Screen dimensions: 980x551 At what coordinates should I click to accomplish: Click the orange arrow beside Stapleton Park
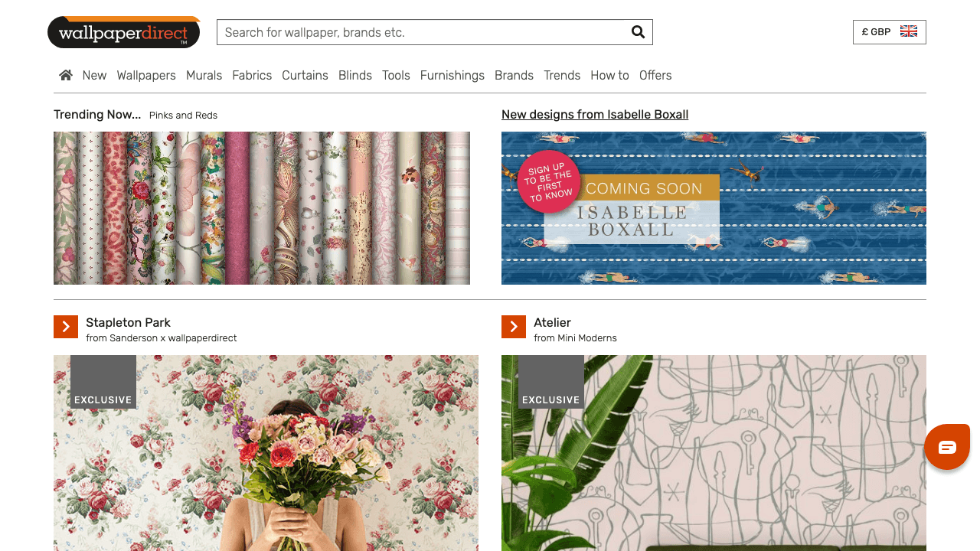coord(66,327)
